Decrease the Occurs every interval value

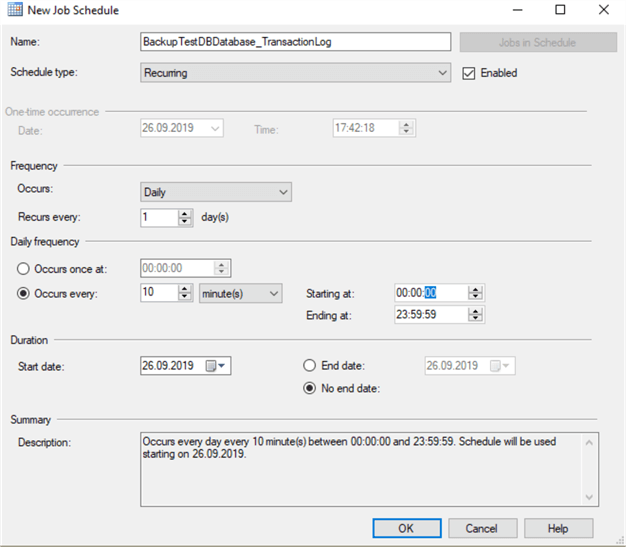click(x=184, y=297)
